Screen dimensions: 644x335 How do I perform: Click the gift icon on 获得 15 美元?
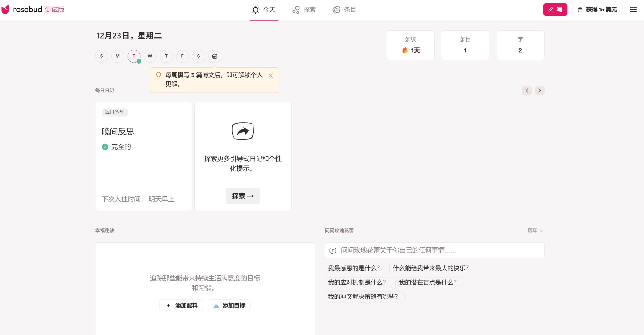click(x=580, y=9)
